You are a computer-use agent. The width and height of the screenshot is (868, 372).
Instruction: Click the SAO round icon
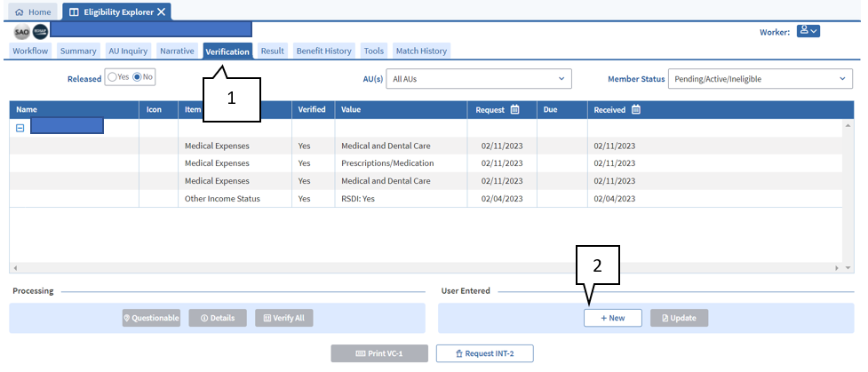[21, 32]
